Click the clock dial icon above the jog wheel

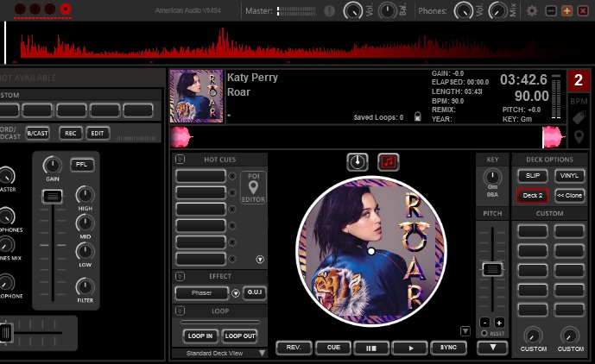click(x=357, y=162)
